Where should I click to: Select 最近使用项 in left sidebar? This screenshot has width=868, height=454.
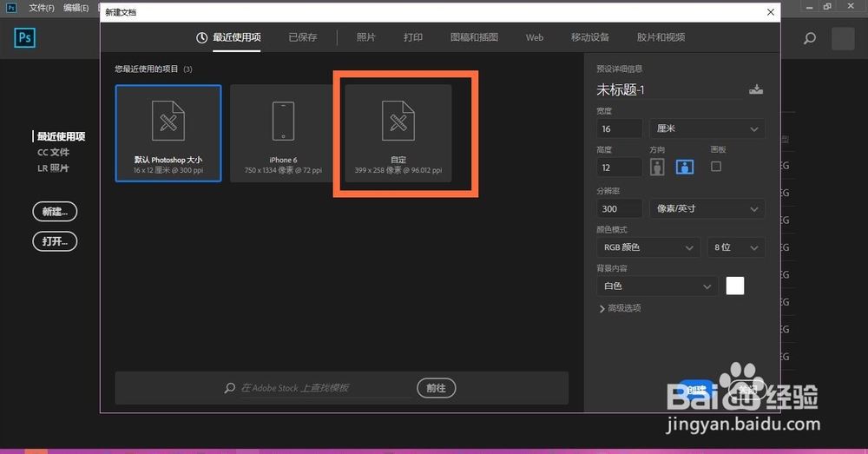coord(61,136)
